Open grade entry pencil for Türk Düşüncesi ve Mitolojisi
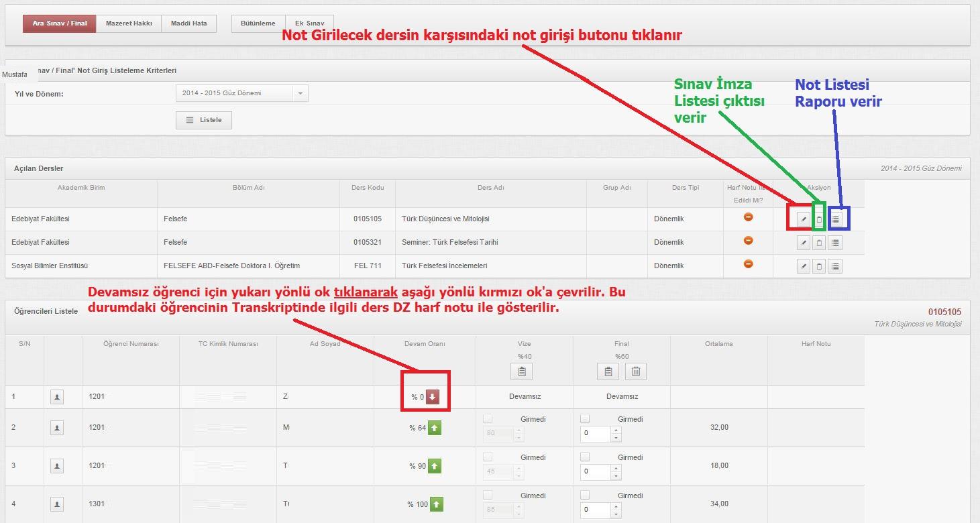 coord(803,219)
